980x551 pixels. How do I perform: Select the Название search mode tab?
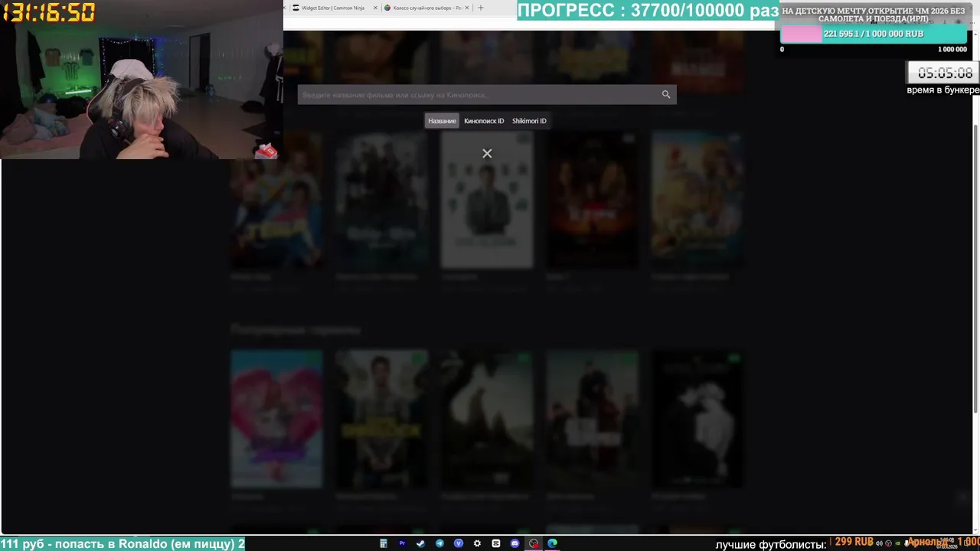(442, 121)
